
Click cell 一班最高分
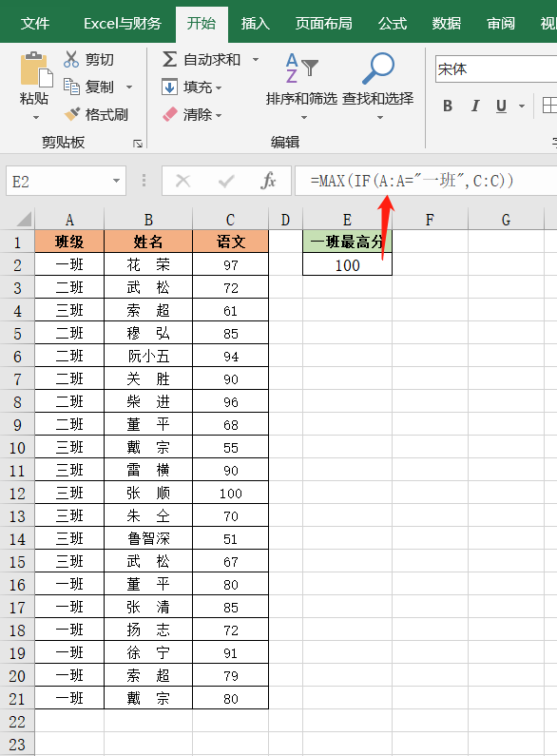347,242
